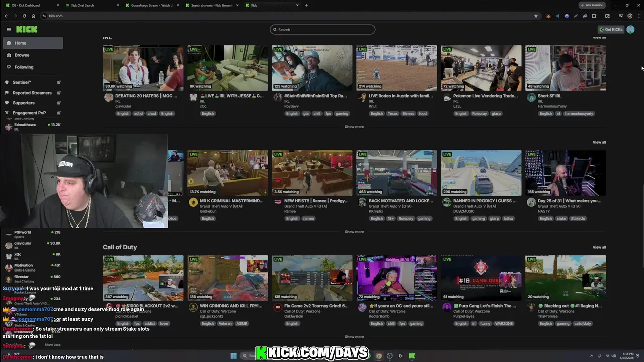Viewport: 644px width, 362px height.
Task: Click the Kick search field
Action: coord(323,29)
